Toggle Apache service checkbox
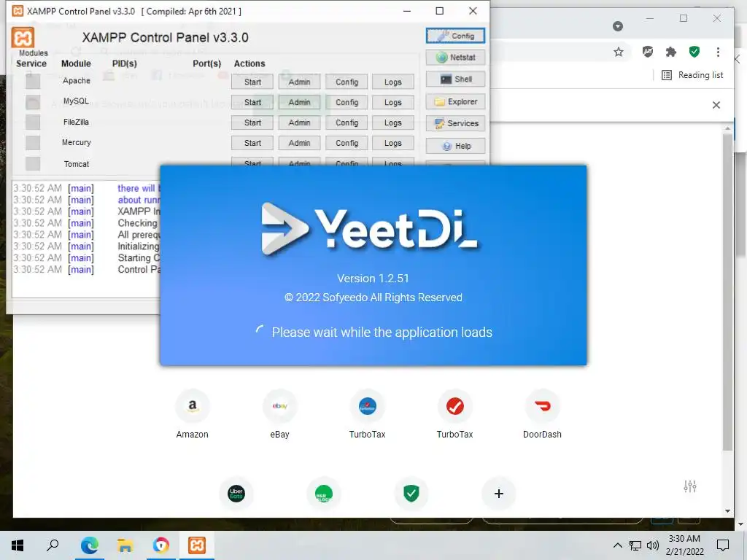747x560 pixels. click(33, 82)
